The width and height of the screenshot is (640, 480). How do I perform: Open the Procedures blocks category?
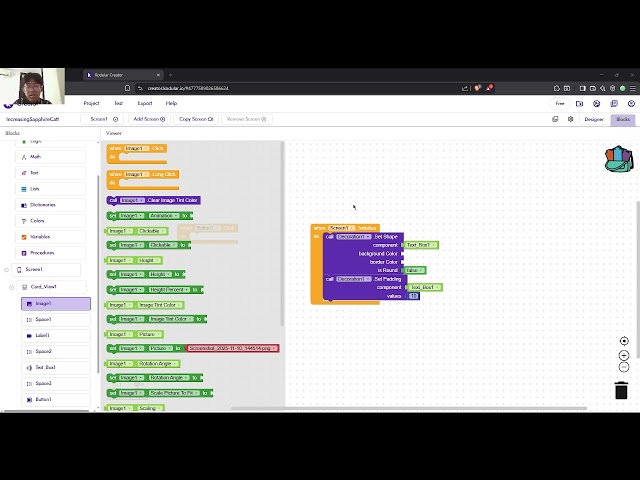coord(51,253)
